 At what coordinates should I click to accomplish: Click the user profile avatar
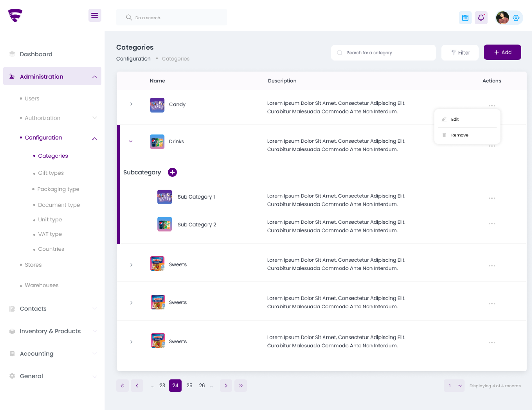click(502, 18)
